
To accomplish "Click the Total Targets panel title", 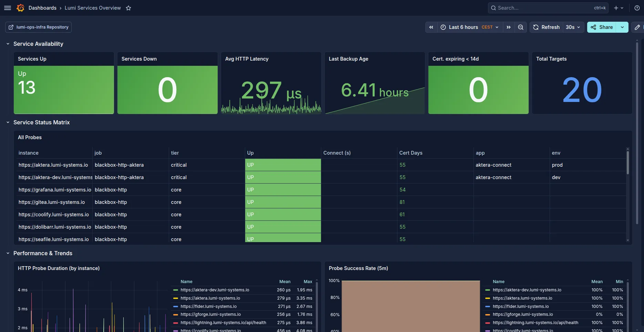I will [x=551, y=59].
